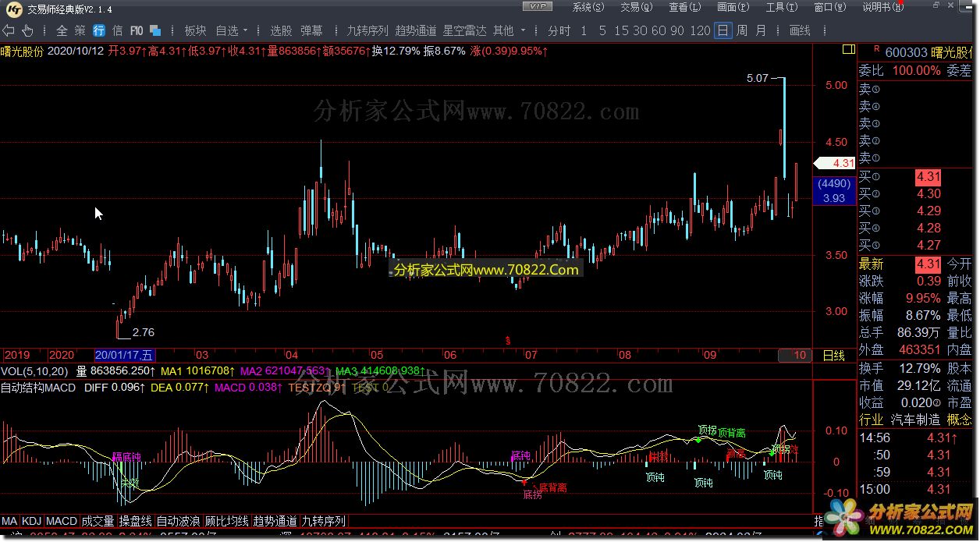980x542 pixels.
Task: Switch to MACD indicator tab
Action: point(61,521)
